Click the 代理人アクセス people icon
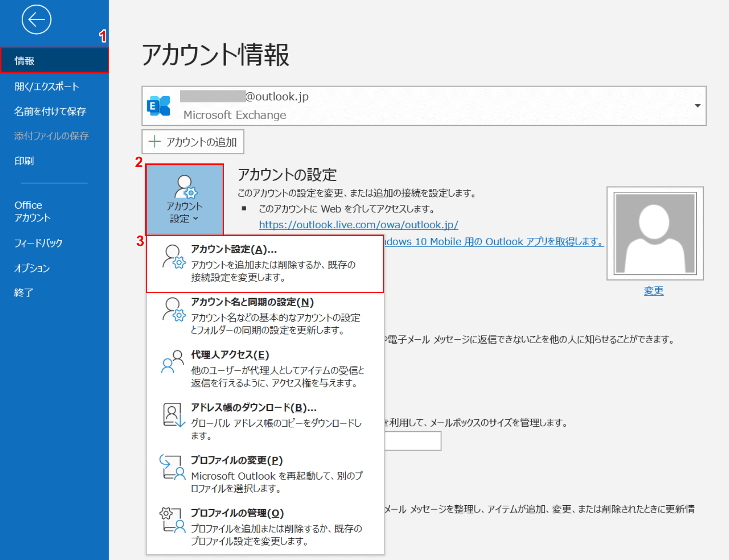The height and width of the screenshot is (560, 729). click(173, 362)
